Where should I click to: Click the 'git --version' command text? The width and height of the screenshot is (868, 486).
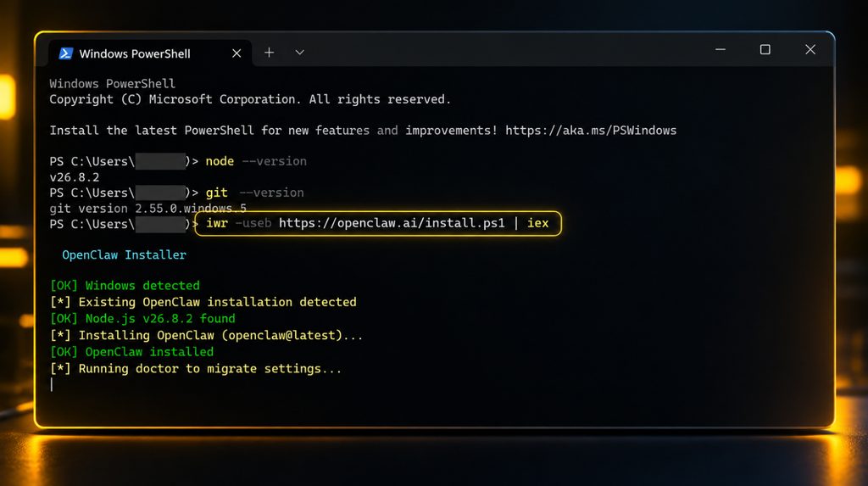[254, 193]
